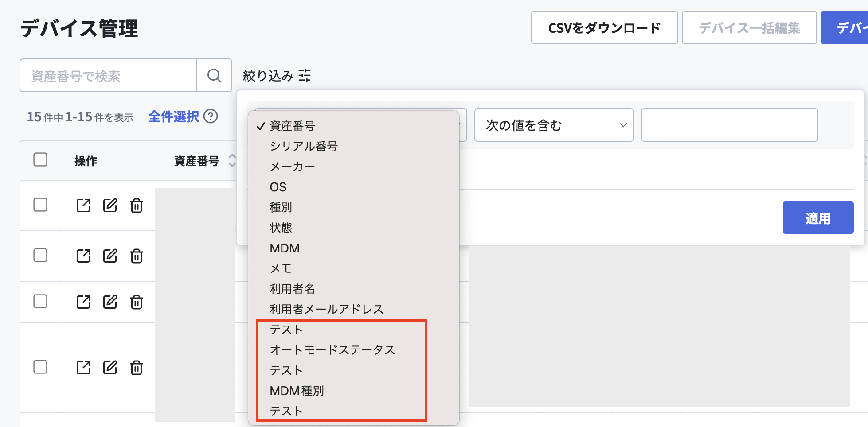Click the デバイス管理 page heading
The width and height of the screenshot is (868, 427).
(79, 28)
